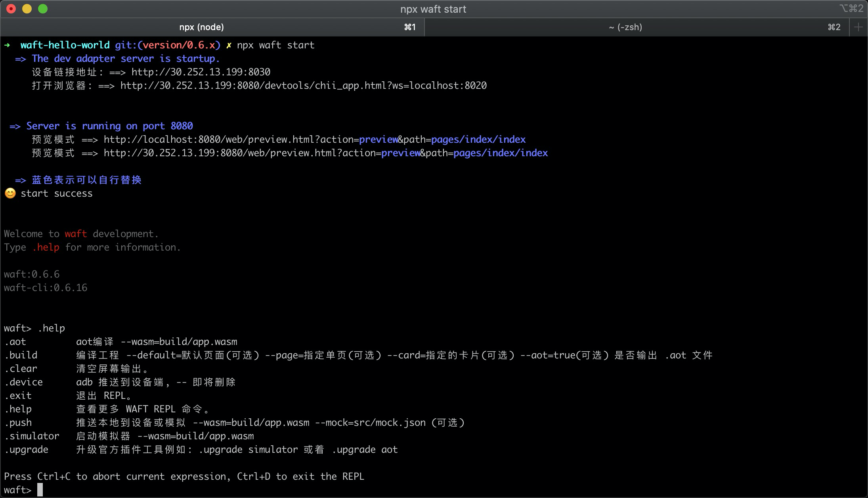
Task: Click the smiley emoji before start success
Action: pyautogui.click(x=10, y=193)
